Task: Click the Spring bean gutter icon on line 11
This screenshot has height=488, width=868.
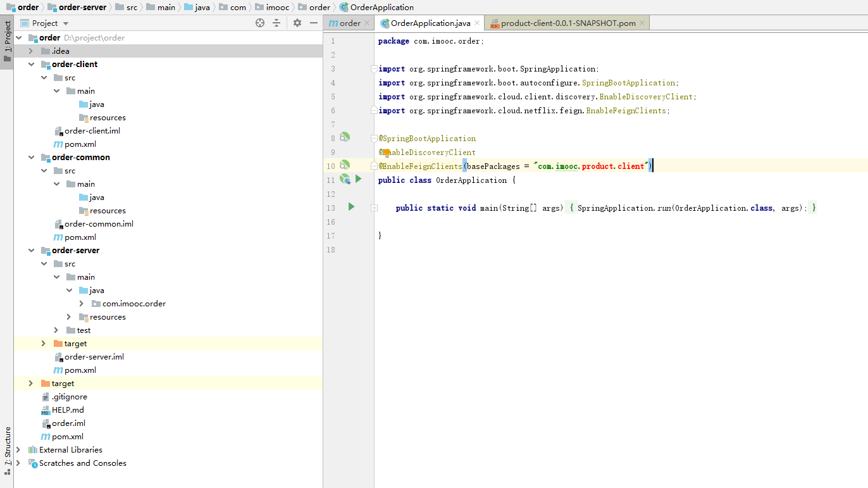Action: [x=345, y=179]
